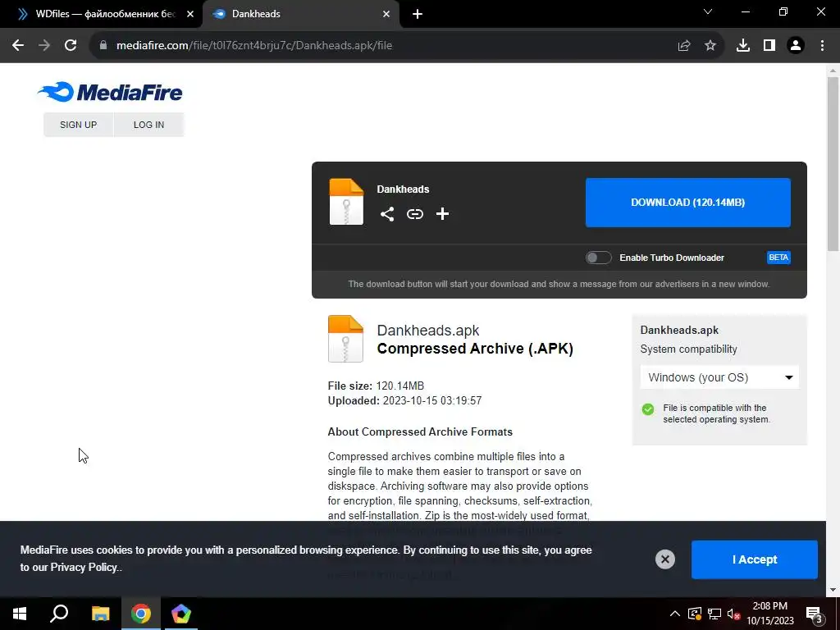The width and height of the screenshot is (840, 630).
Task: Open the colorful pentagon app in taskbar
Action: click(181, 614)
